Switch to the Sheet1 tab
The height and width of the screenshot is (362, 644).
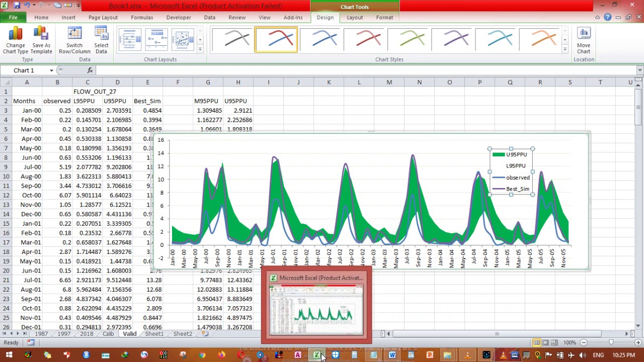click(x=154, y=334)
